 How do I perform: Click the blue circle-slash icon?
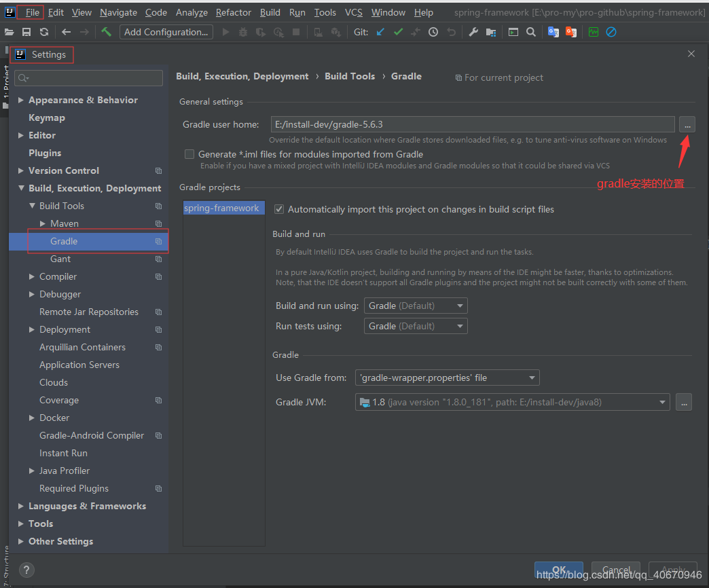click(611, 32)
